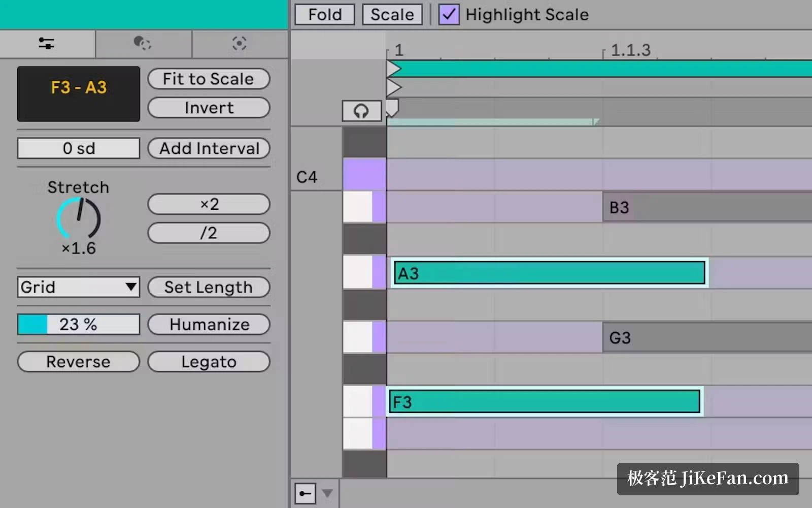Click the G3 piano key
The image size is (812, 508).
click(364, 337)
